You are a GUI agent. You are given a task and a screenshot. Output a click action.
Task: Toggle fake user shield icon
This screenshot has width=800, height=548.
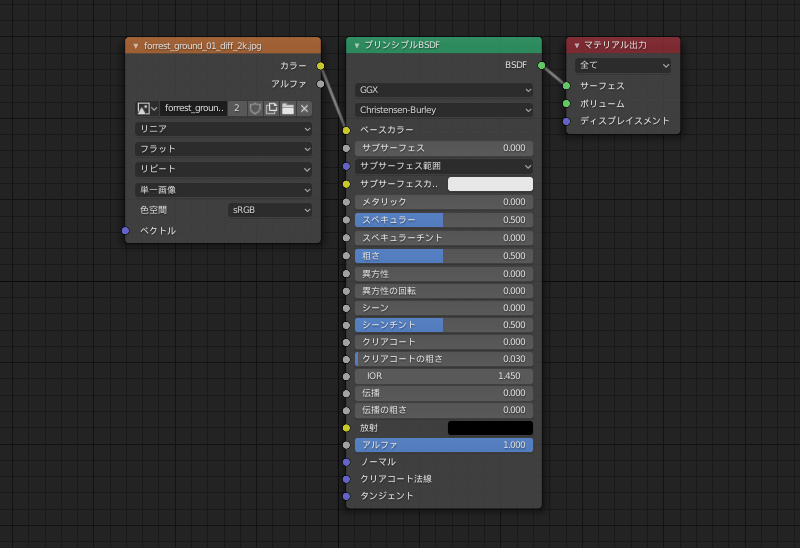tap(255, 108)
